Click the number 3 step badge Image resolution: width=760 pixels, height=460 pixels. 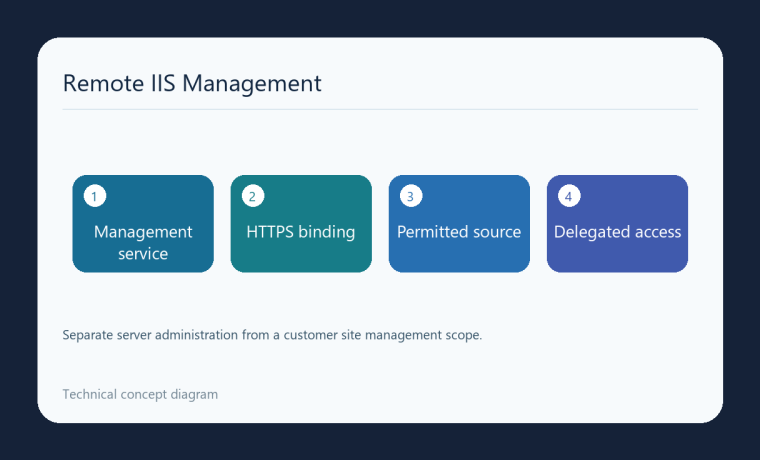click(x=411, y=196)
